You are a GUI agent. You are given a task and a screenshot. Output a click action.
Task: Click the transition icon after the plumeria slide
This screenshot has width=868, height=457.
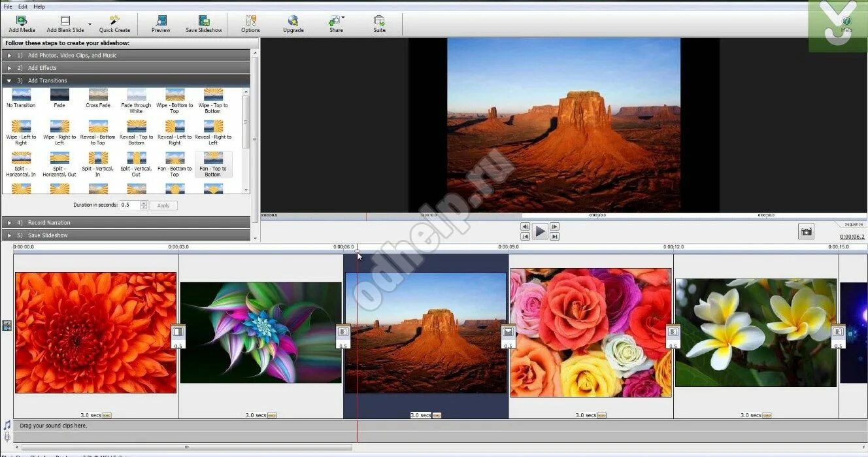coord(838,332)
